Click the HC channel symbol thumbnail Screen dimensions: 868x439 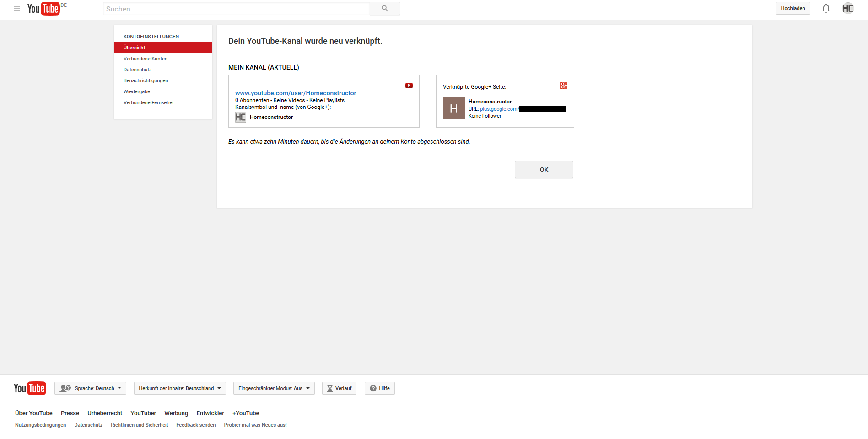point(241,117)
